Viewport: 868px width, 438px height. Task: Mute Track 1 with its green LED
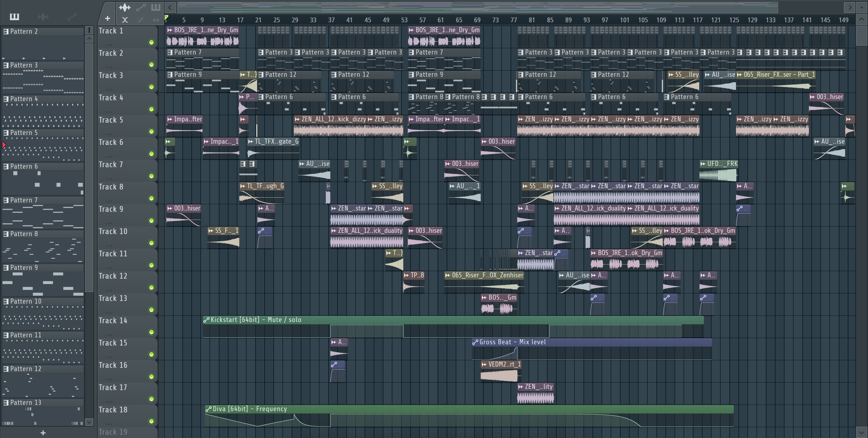152,42
